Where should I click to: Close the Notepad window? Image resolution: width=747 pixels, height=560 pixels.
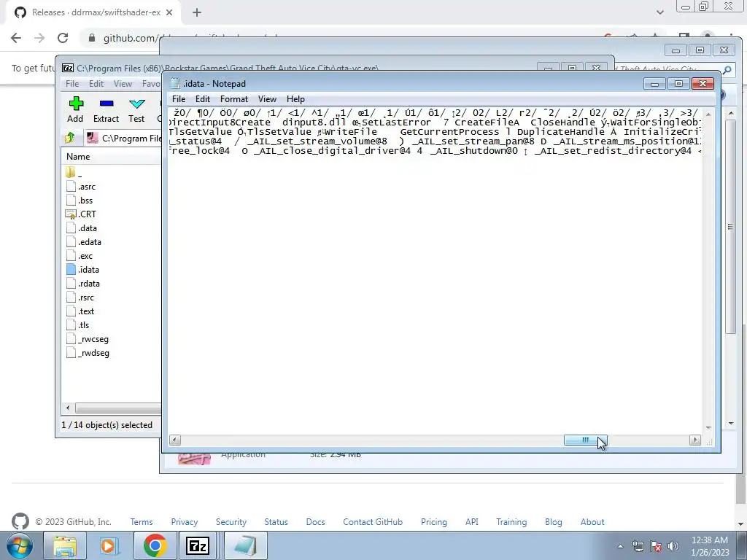coord(703,84)
